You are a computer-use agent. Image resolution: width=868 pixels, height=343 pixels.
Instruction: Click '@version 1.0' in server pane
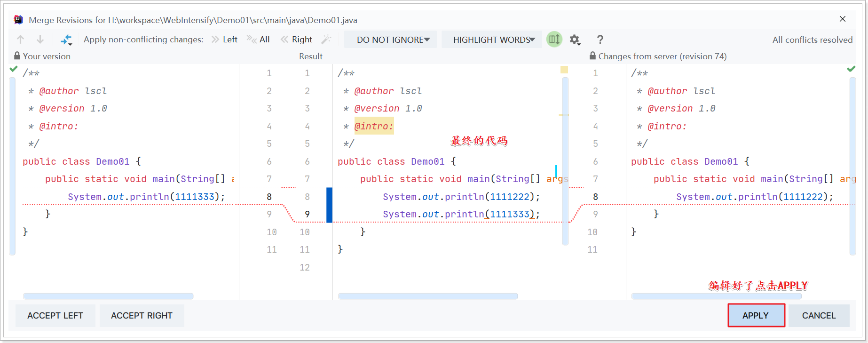[681, 109]
